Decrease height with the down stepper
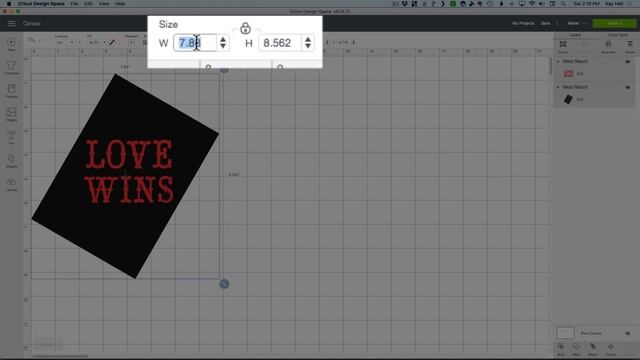Viewport: 640px width, 360px height. click(x=308, y=46)
